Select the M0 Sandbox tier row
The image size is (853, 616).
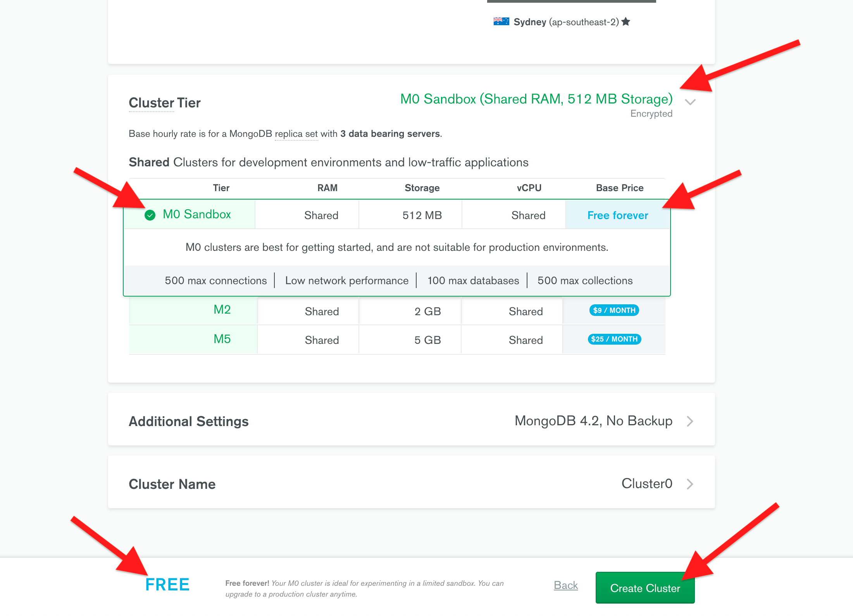coord(197,214)
